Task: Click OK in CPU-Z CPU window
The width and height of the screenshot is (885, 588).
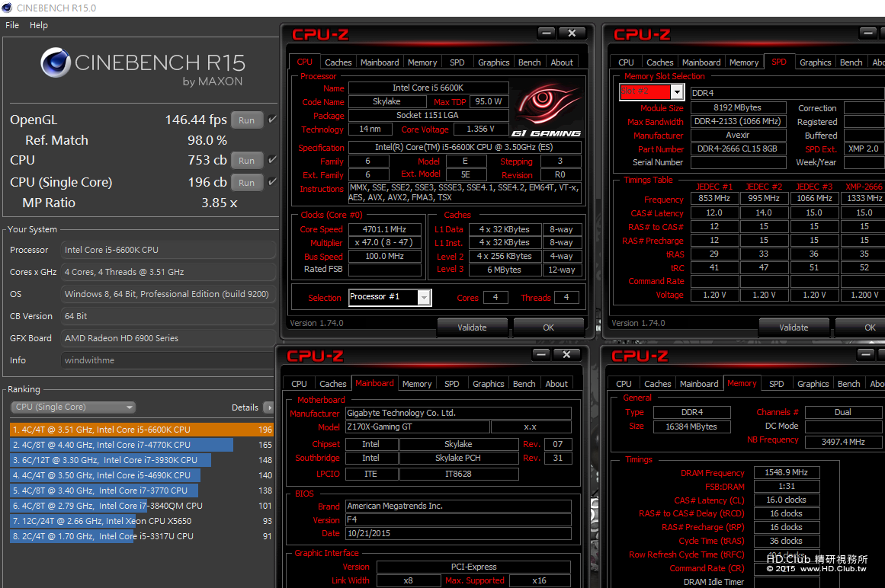Action: coord(549,328)
